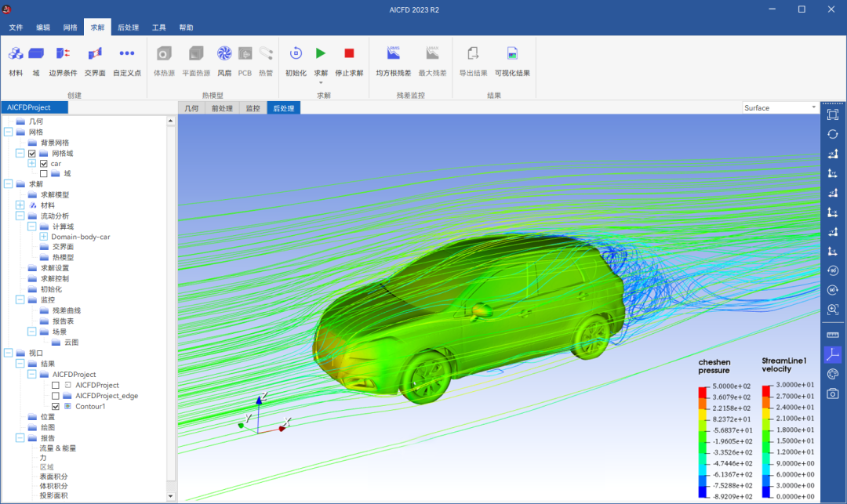Disable the Contour1 result checkbox
The height and width of the screenshot is (504, 847).
coord(56,407)
